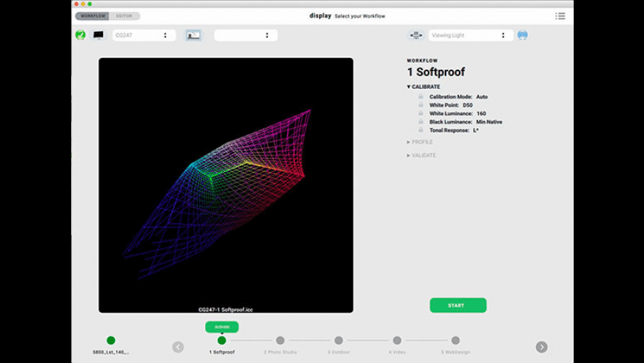Viewport: 644px width, 363px height.
Task: Select the 4 Video workflow dot
Action: [x=398, y=340]
